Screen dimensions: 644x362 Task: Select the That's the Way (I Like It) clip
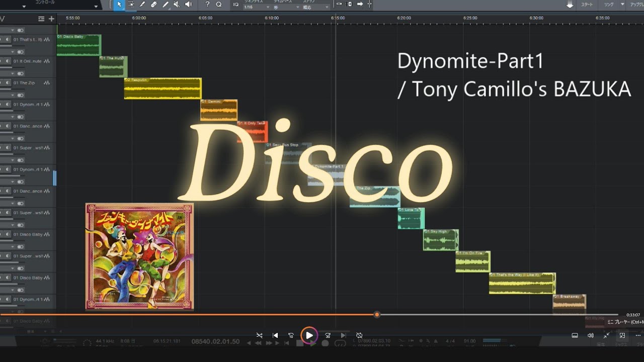point(522,283)
